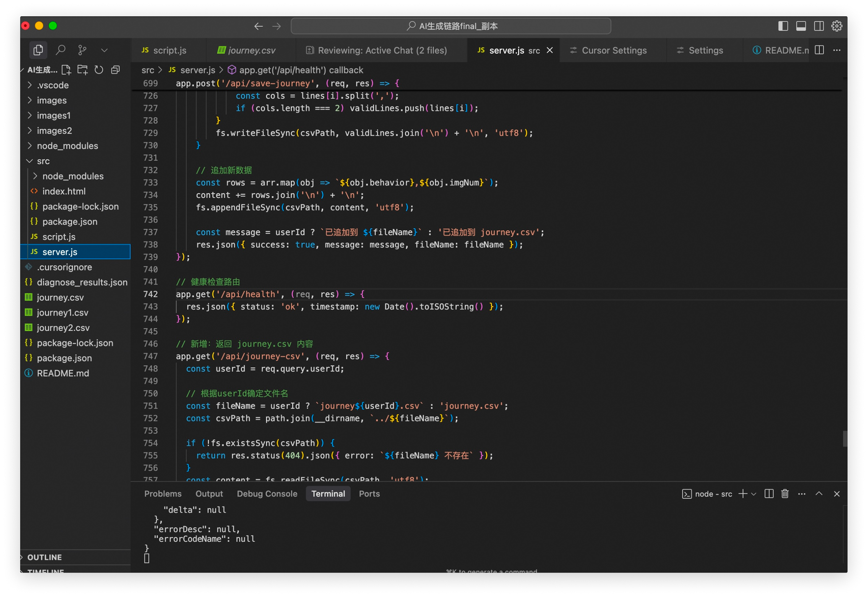Open the Source Control view

pos(82,50)
